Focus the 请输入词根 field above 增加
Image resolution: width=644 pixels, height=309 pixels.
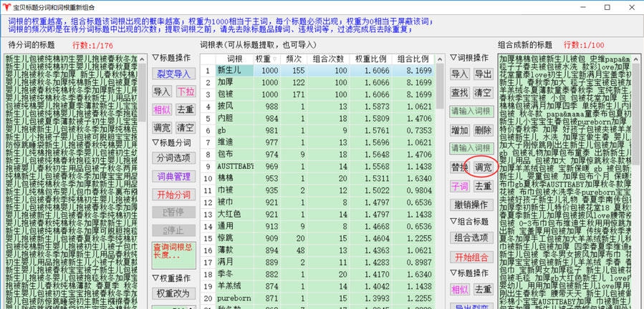(x=471, y=112)
